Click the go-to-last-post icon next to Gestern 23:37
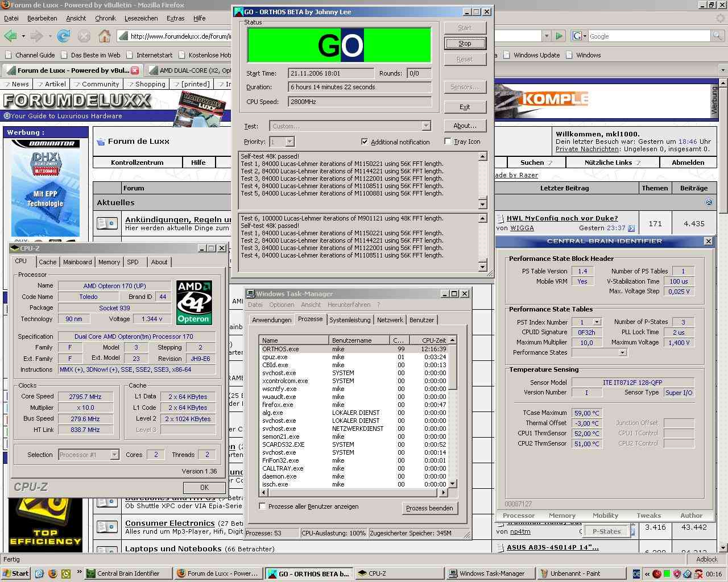728x582 pixels. 631,228
